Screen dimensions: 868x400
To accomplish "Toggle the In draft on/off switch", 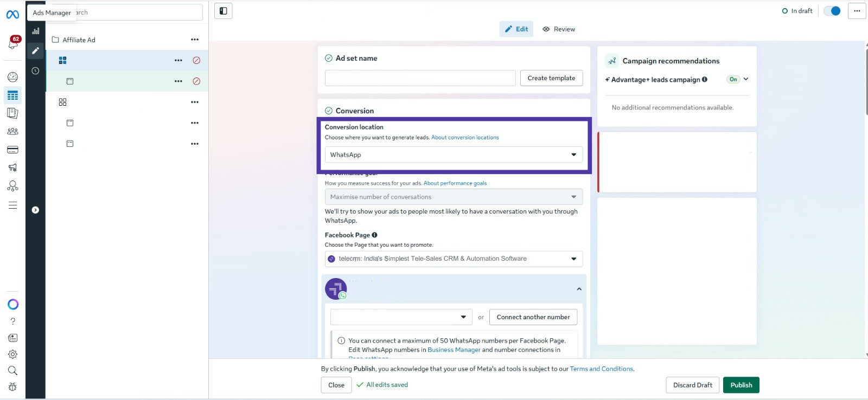I will 832,11.
